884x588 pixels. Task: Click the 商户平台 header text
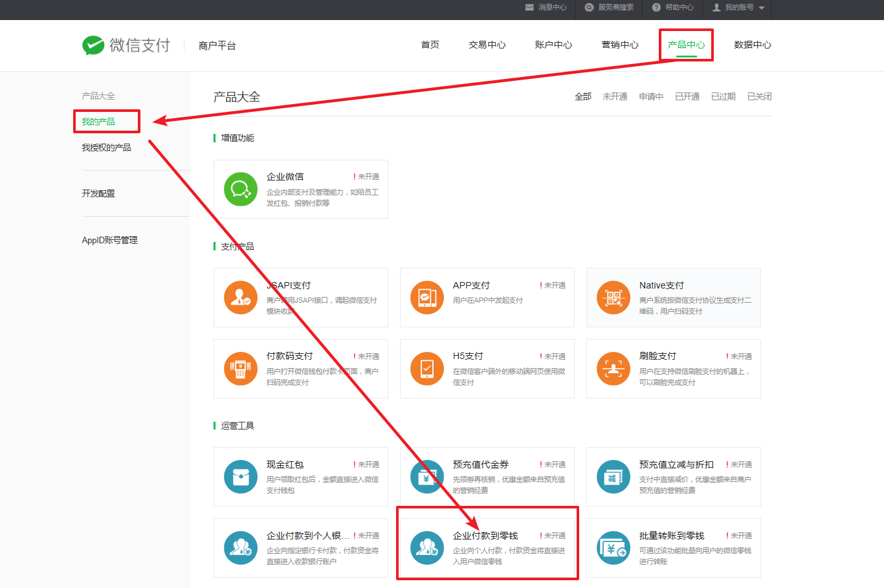pos(217,45)
